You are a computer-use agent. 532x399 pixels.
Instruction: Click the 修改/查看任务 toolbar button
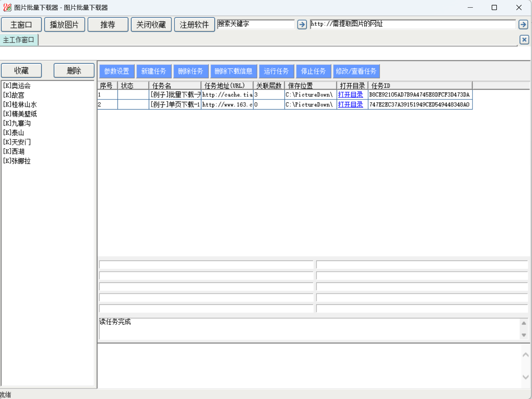pos(356,71)
